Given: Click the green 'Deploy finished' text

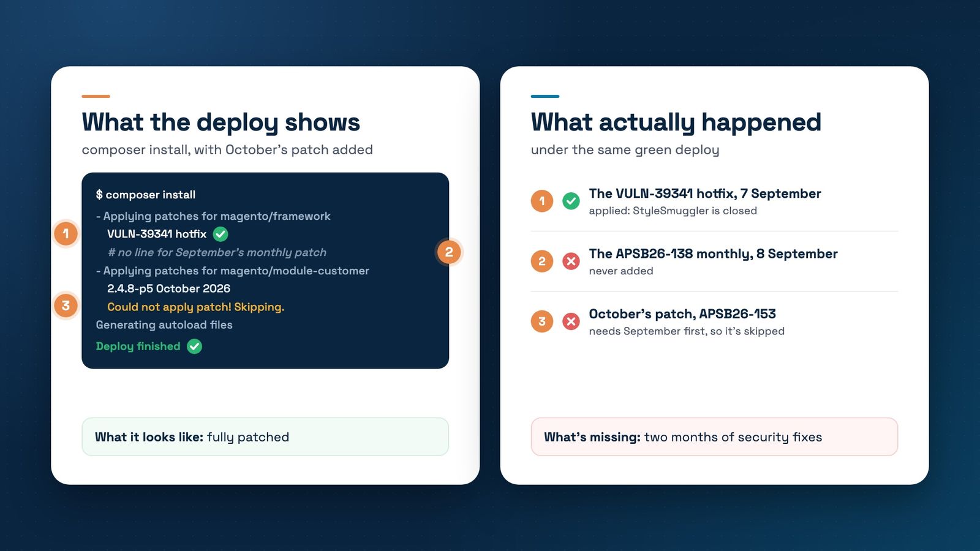Looking at the screenshot, I should coord(138,347).
